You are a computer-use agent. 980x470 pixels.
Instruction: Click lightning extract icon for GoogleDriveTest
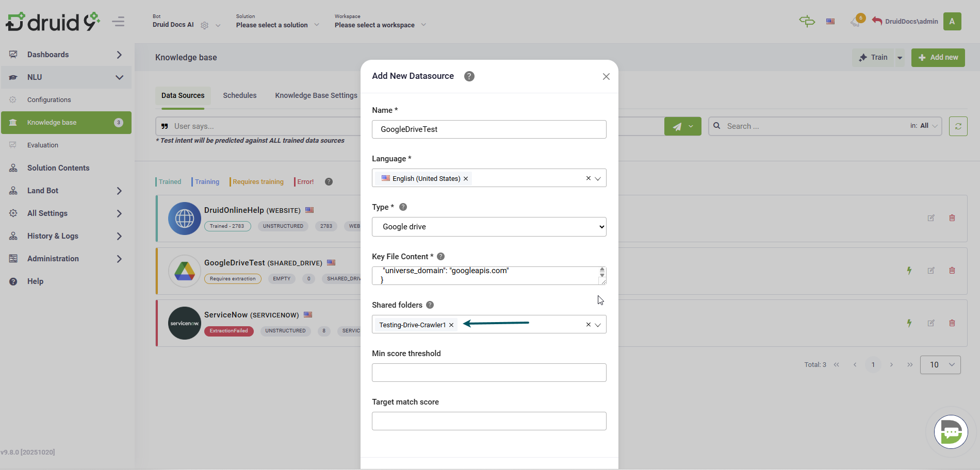click(909, 271)
